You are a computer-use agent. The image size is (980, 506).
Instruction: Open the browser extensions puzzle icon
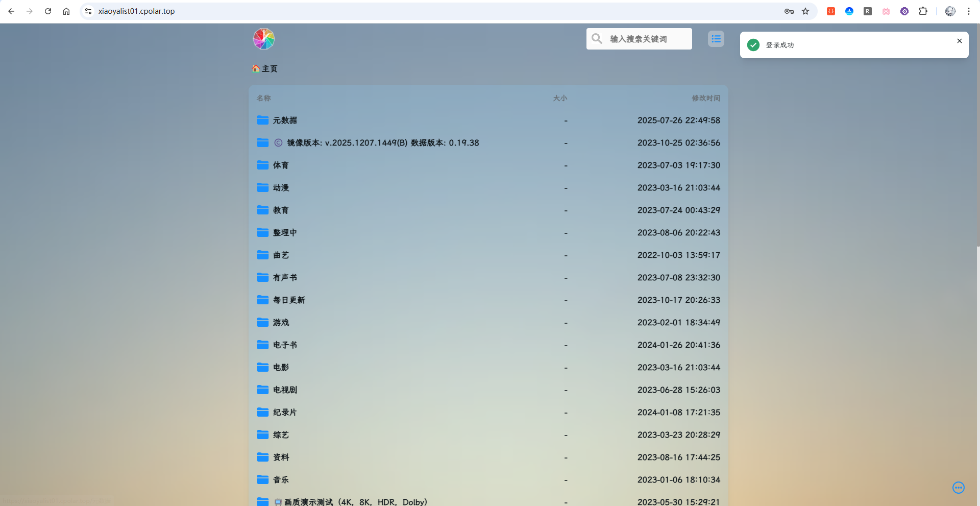click(923, 11)
